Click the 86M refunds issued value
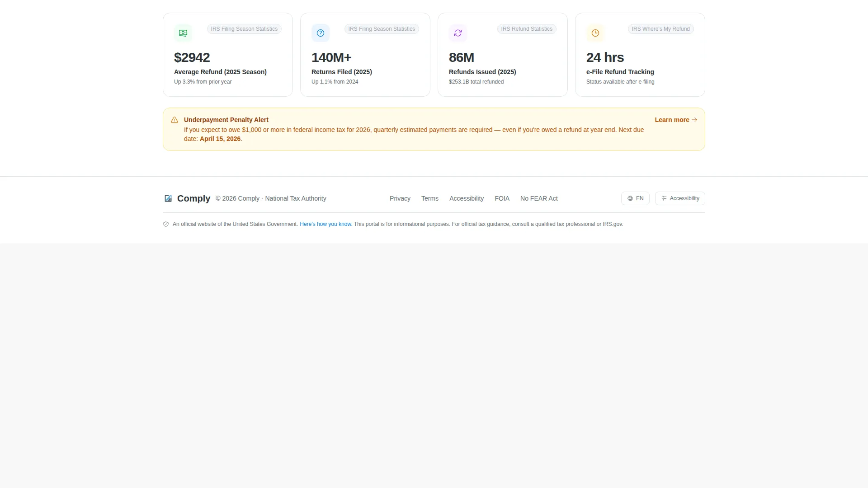This screenshot has height=488, width=868. (461, 57)
